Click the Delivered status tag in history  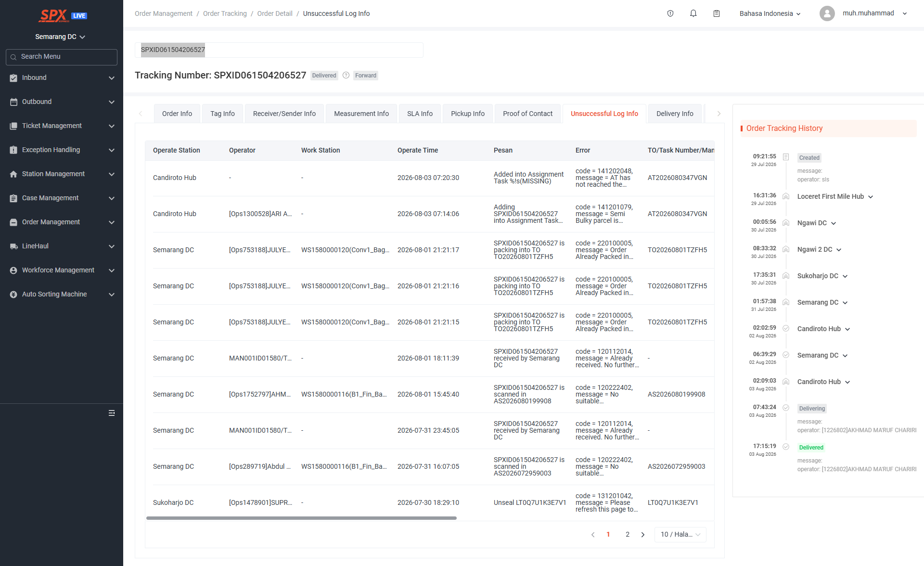(811, 448)
